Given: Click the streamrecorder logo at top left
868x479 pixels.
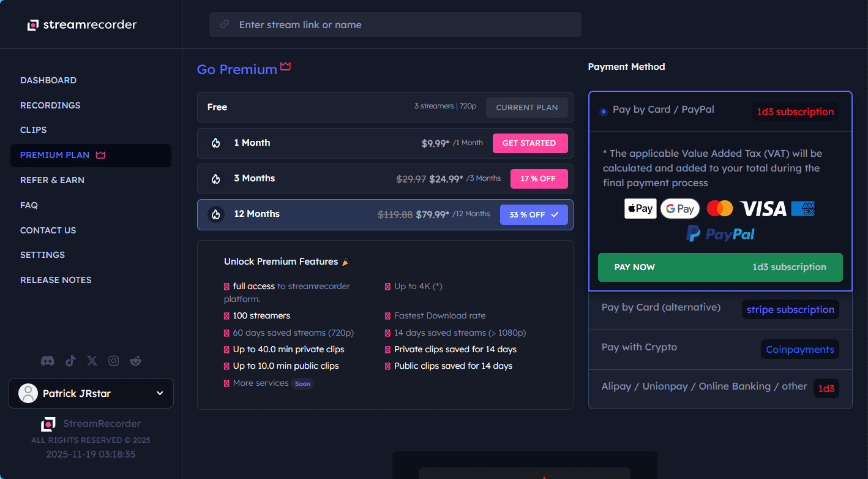Looking at the screenshot, I should click(x=82, y=25).
